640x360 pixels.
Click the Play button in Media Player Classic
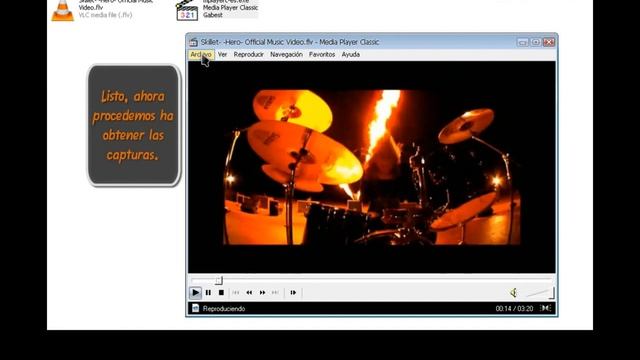196,293
